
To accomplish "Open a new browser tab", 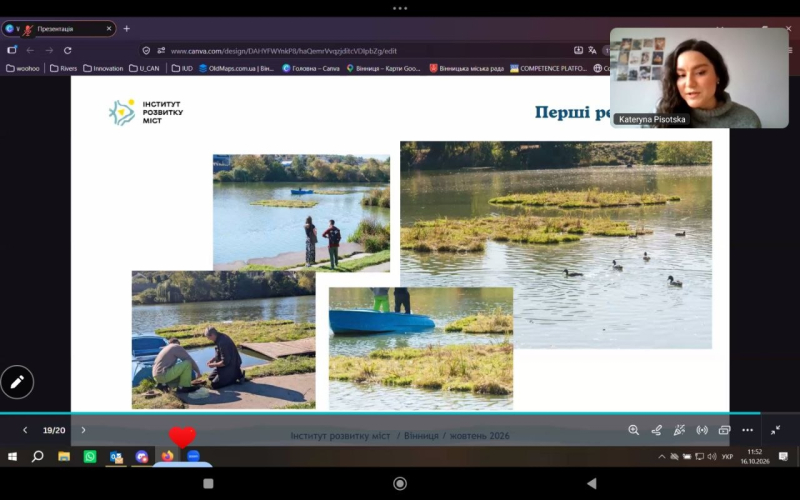I will 127,29.
